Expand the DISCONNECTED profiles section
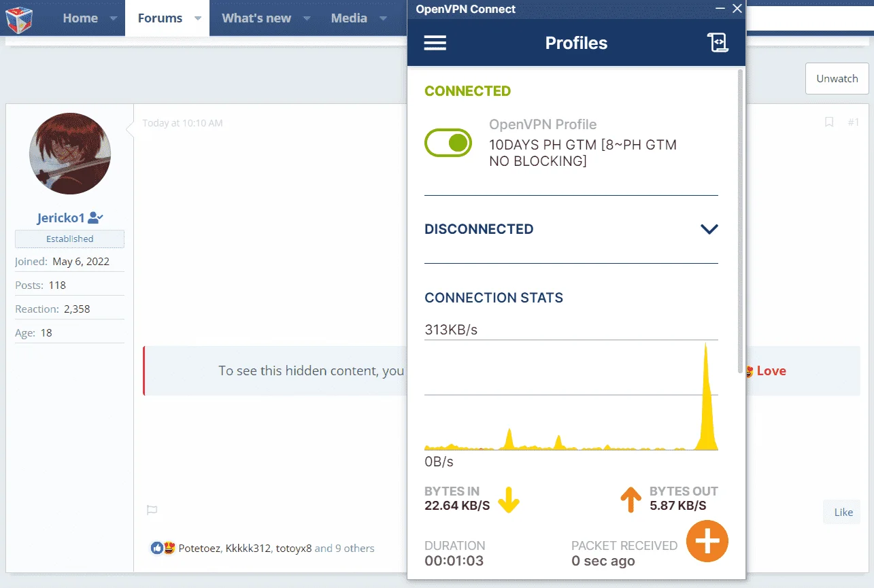 tap(709, 229)
